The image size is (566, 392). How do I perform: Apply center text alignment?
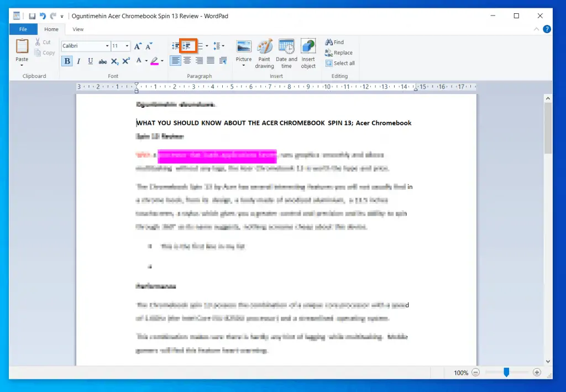187,61
